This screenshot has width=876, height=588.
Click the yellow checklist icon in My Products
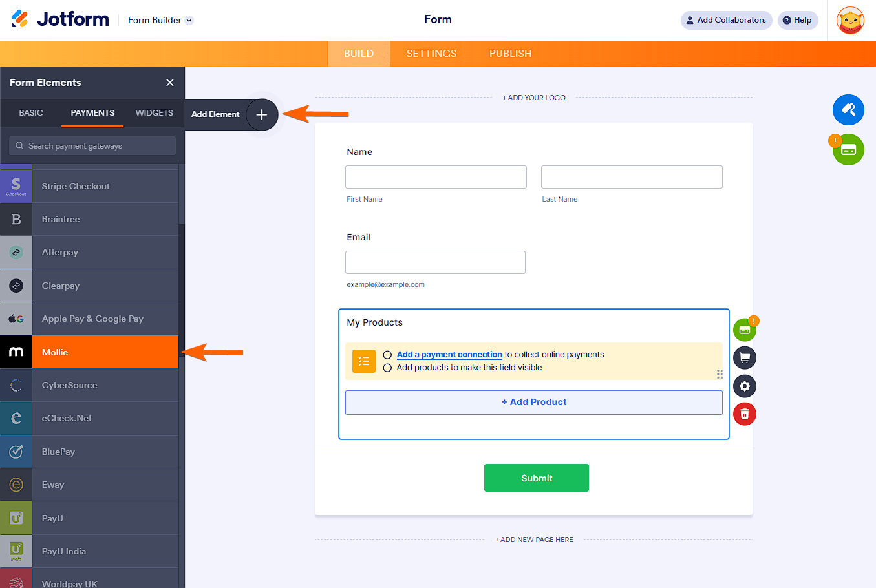coord(364,361)
